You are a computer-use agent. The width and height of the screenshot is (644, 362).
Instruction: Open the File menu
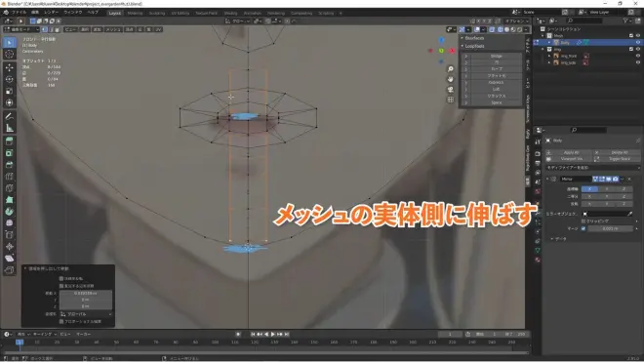(19, 13)
